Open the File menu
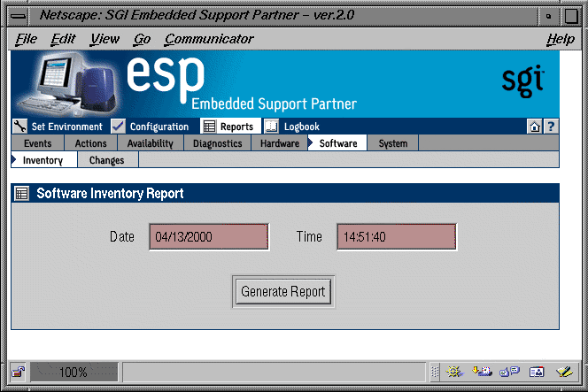This screenshot has height=392, width=588. coord(27,39)
